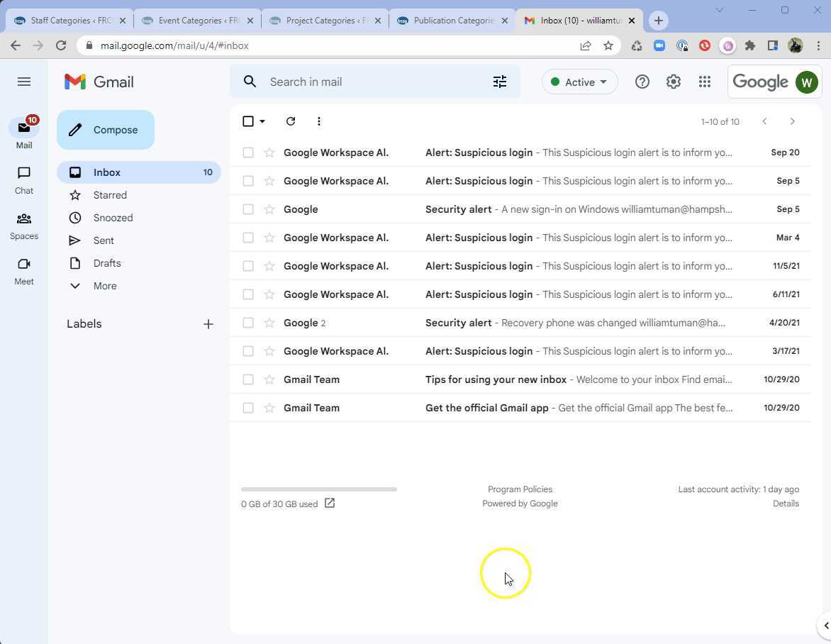Open the Help icon
The height and width of the screenshot is (644, 831).
(x=642, y=82)
